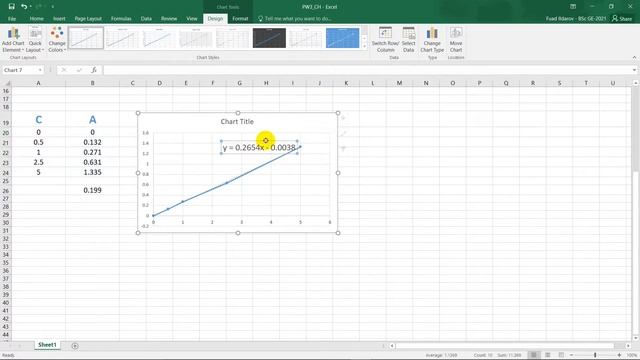Select cell with value 0.132
This screenshot has height=360, width=640.
pyautogui.click(x=92, y=142)
